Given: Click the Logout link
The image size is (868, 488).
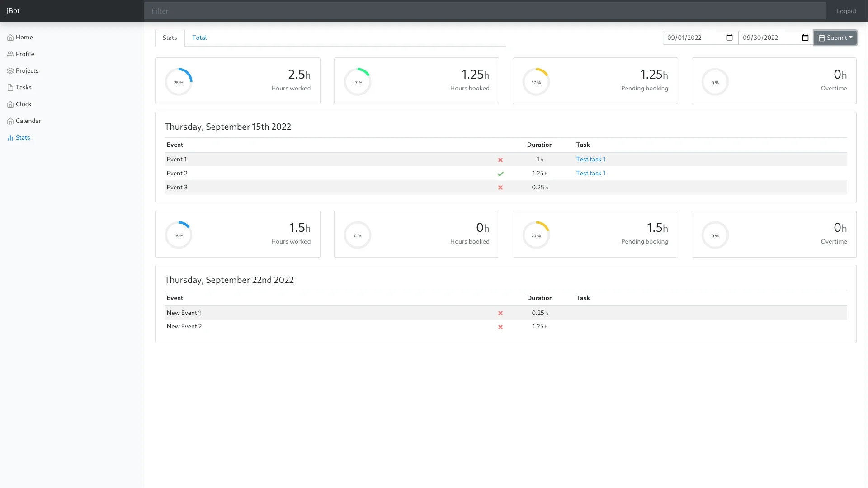Looking at the screenshot, I should point(846,11).
